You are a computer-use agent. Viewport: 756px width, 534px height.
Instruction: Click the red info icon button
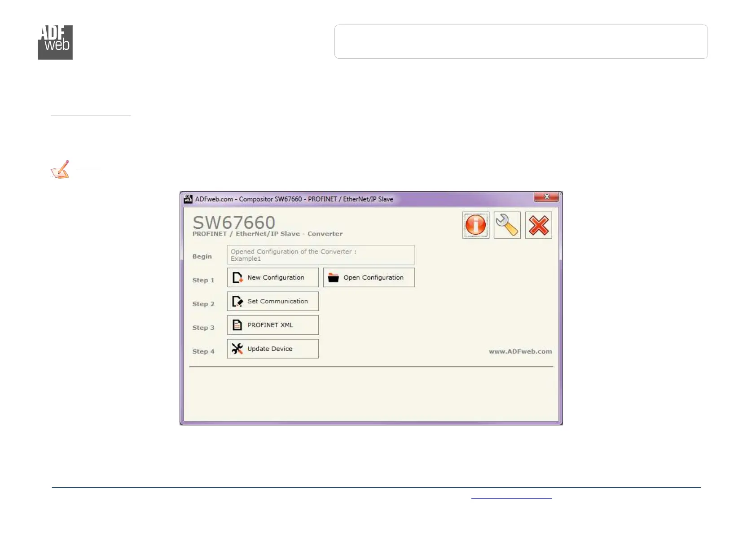click(476, 225)
